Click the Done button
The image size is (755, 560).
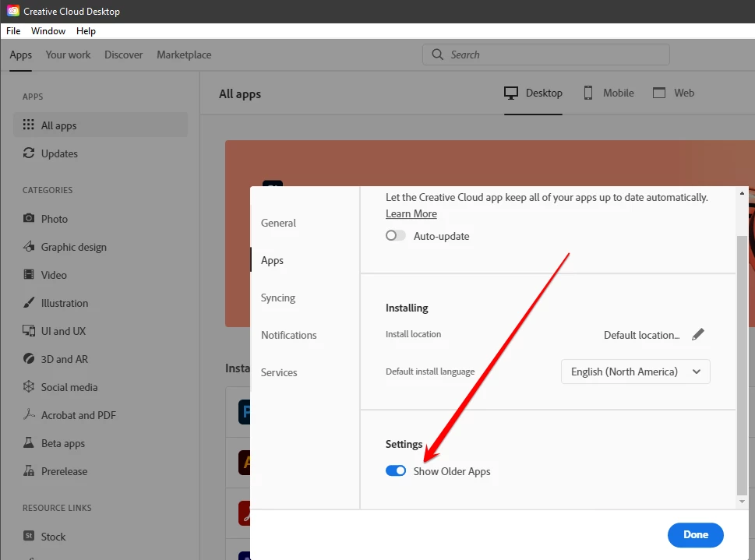[695, 535]
